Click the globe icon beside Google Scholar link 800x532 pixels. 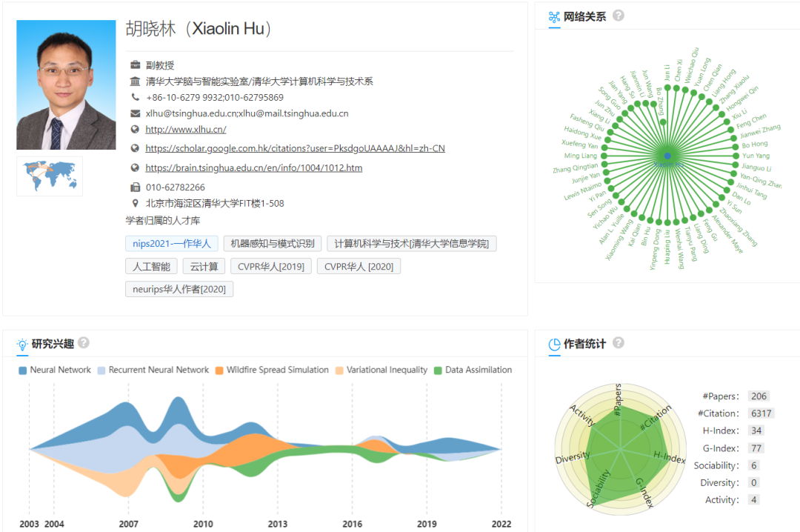click(136, 149)
